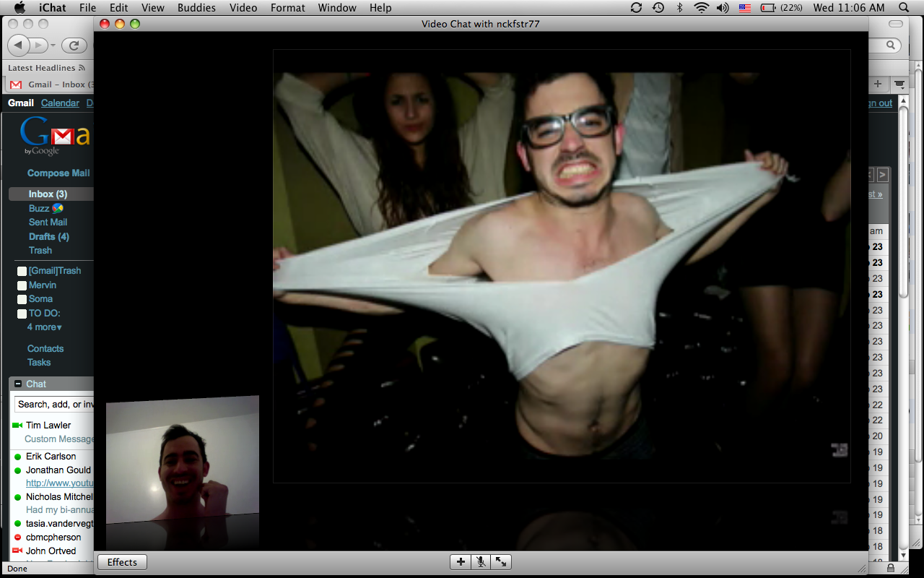This screenshot has height=578, width=924.
Task: Open the iChat application menu
Action: point(51,8)
